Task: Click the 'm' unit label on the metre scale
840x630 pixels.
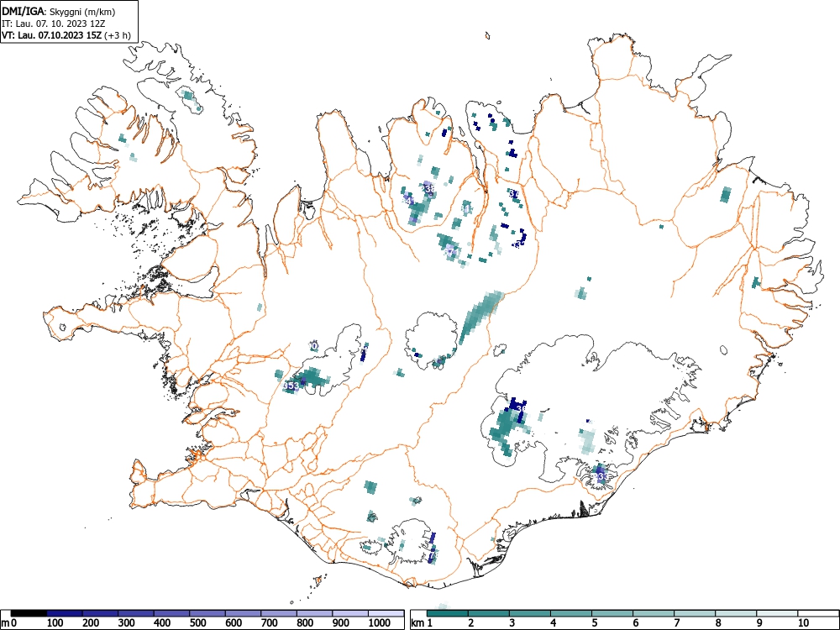Action: [5, 623]
